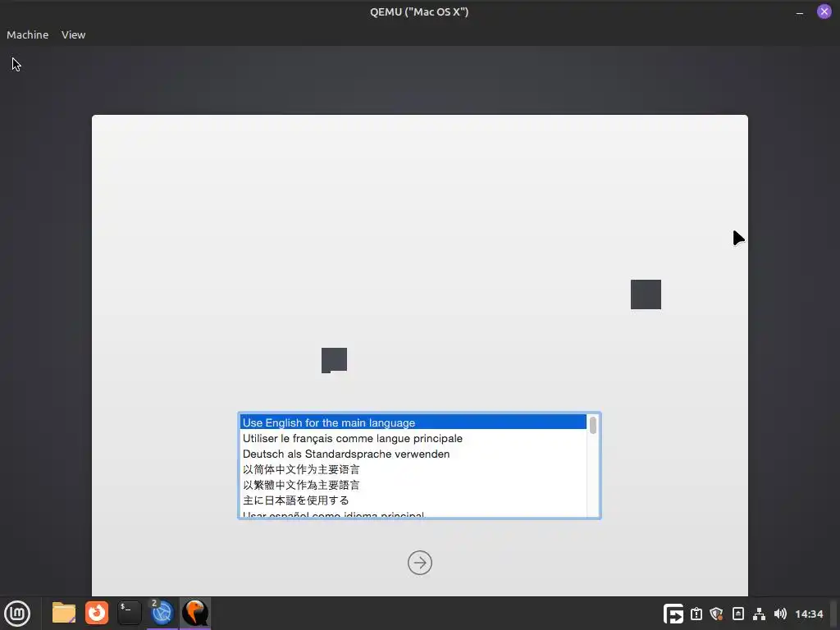Open the View menu
This screenshot has width=840, height=630.
click(x=73, y=34)
